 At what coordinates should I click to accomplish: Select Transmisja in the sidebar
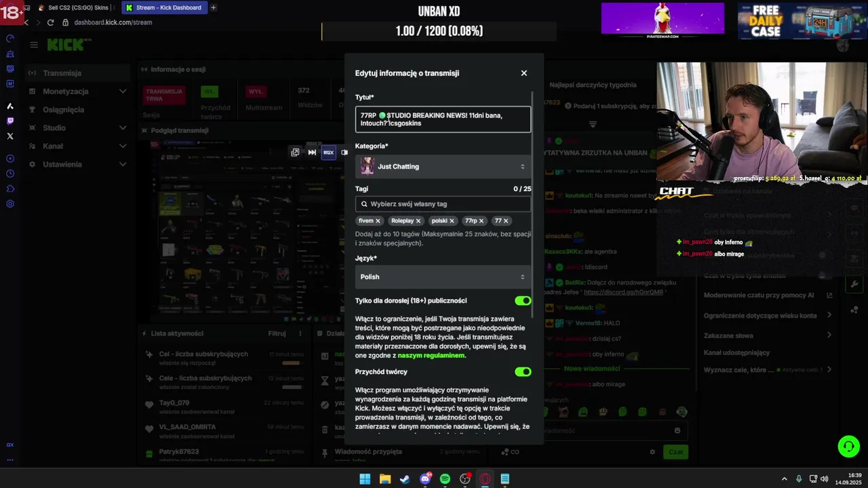[x=77, y=73]
